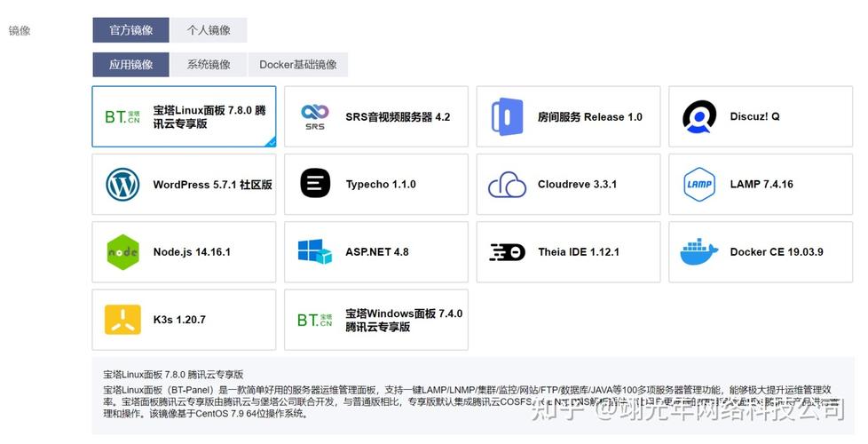The image size is (868, 444).
Task: Switch to the 个人镜像 tab
Action: click(x=209, y=30)
